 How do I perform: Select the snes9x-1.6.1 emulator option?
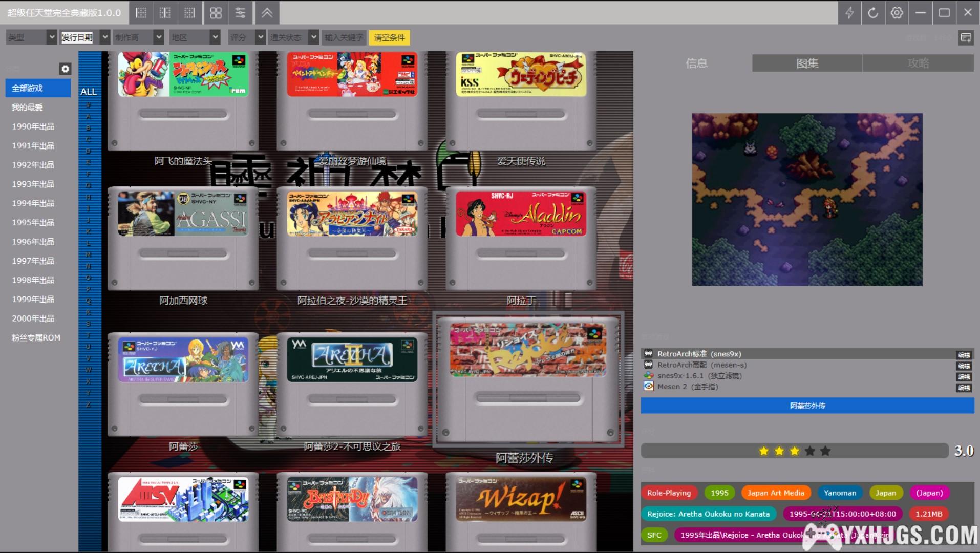point(699,376)
